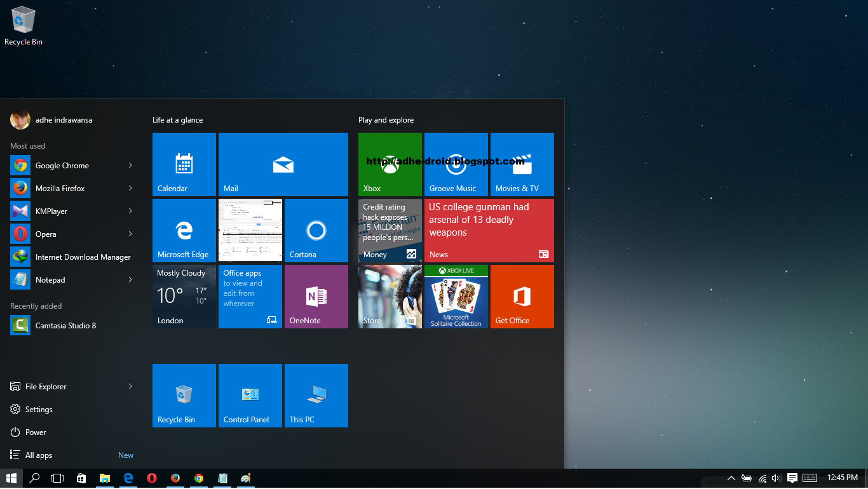Viewport: 868px width, 489px height.
Task: Expand File Explorer jump list arrow
Action: pos(130,386)
